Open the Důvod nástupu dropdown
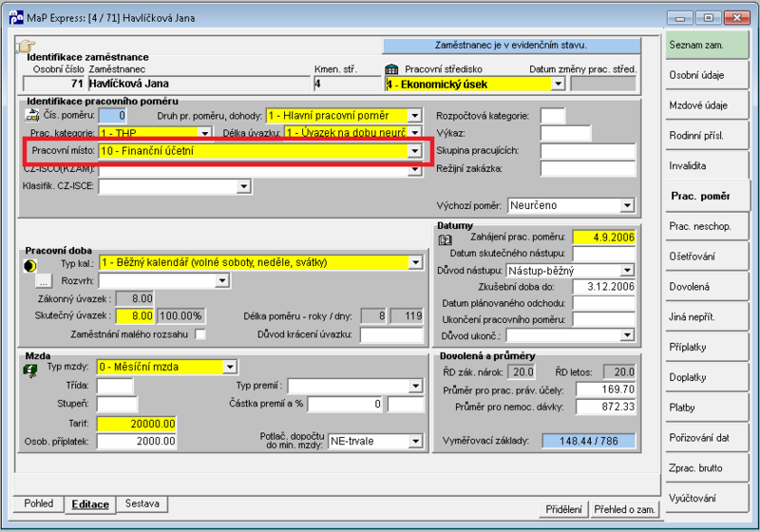Screen dimensions: 760x532 (x=627, y=271)
